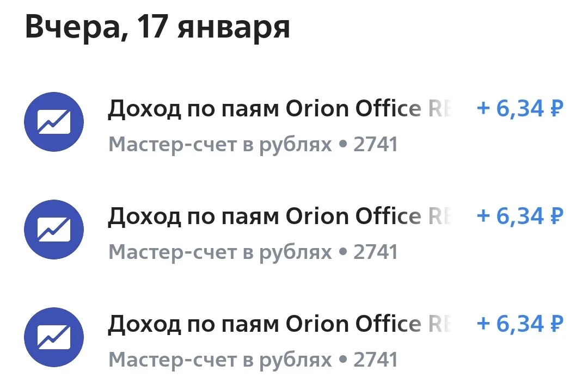
Task: Click the ruble sign in the top amount
Action: [x=557, y=108]
